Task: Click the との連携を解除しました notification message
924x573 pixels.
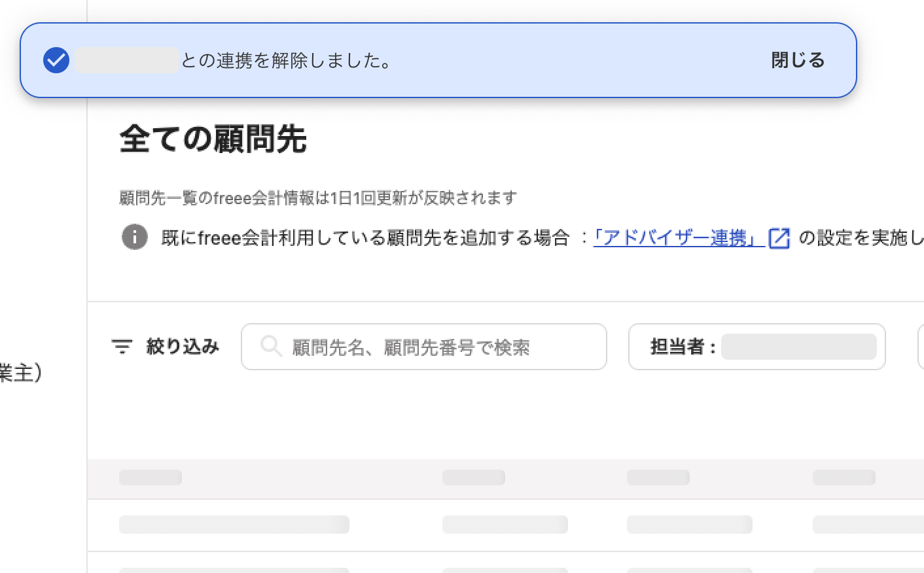Action: [287, 60]
